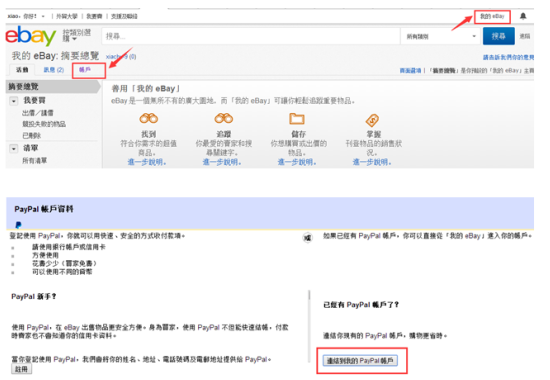This screenshot has width=550, height=380.
Task: Expand the shop by category dropdown
Action: tap(76, 35)
